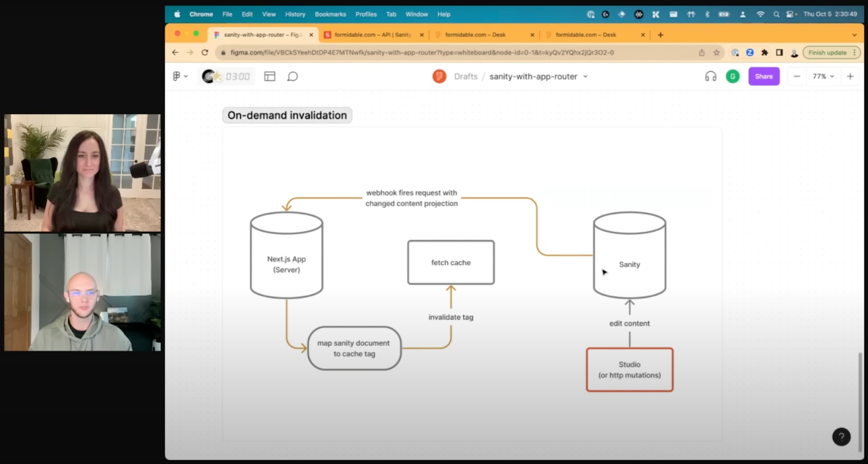The image size is (868, 464).
Task: Open the Profiles menu
Action: (x=366, y=14)
